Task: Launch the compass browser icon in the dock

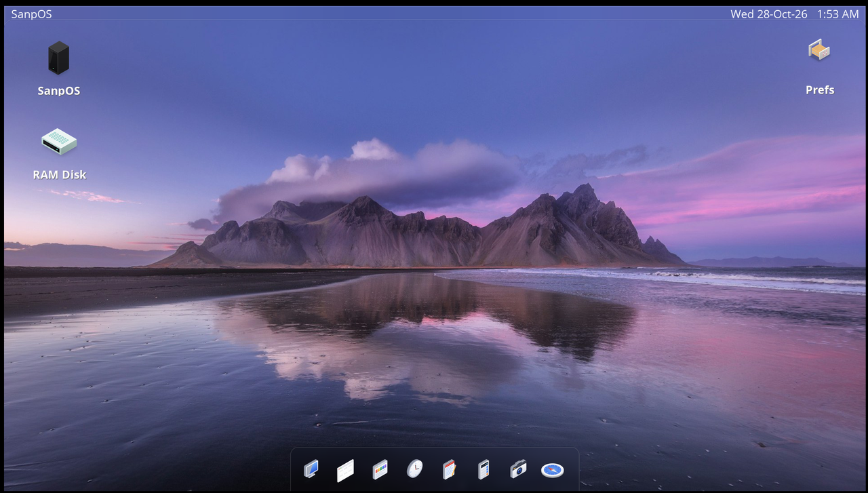Action: tap(553, 470)
